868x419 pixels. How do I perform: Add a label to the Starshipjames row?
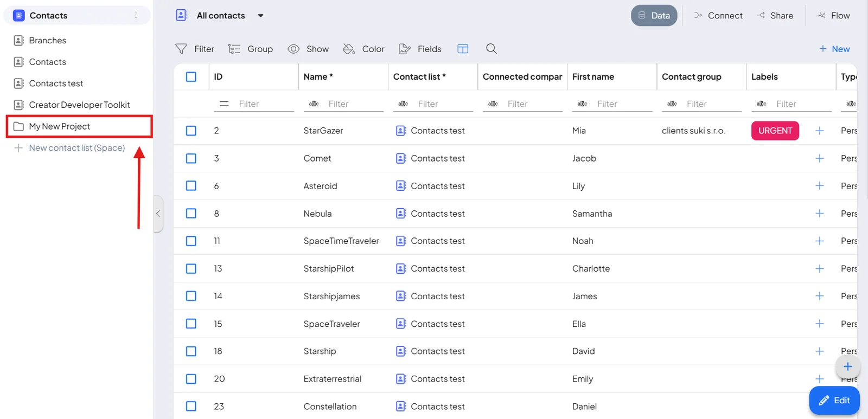(x=820, y=296)
